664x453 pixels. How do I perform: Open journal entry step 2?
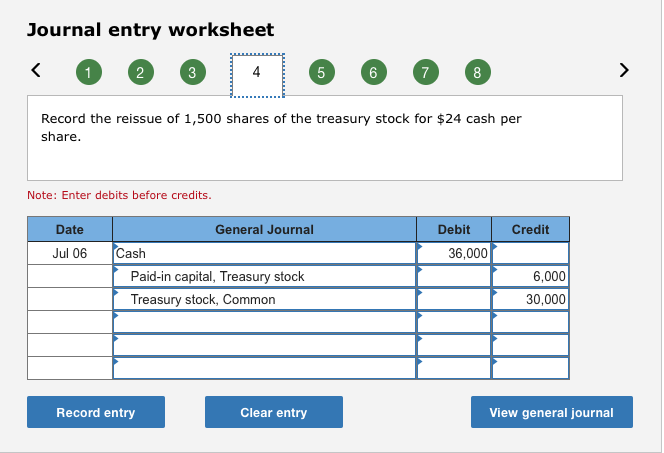tap(141, 72)
